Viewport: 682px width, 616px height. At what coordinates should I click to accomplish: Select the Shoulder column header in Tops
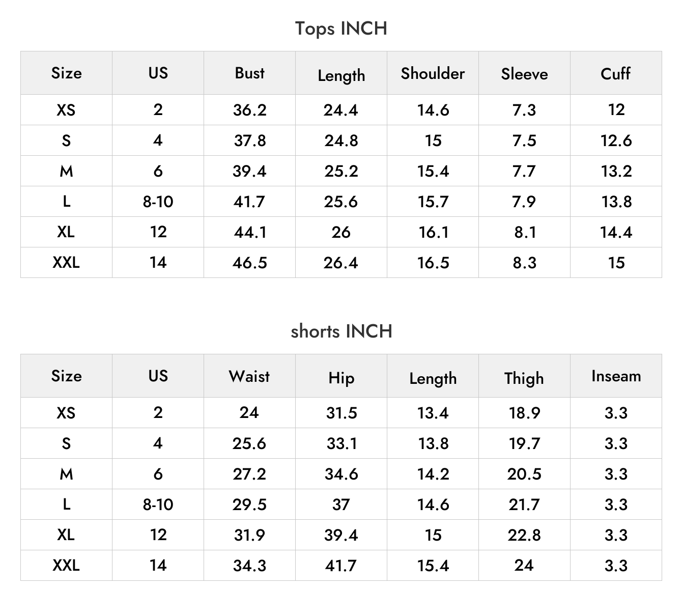[x=433, y=73]
